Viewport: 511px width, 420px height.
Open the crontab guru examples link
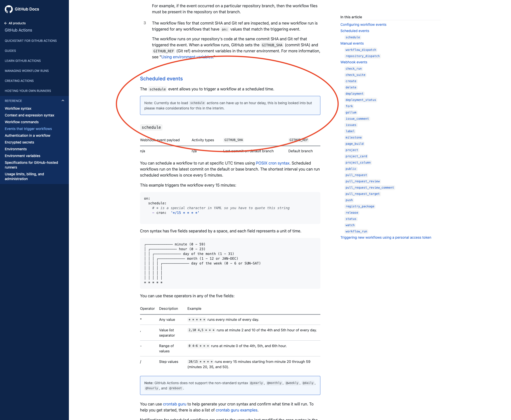point(236,410)
